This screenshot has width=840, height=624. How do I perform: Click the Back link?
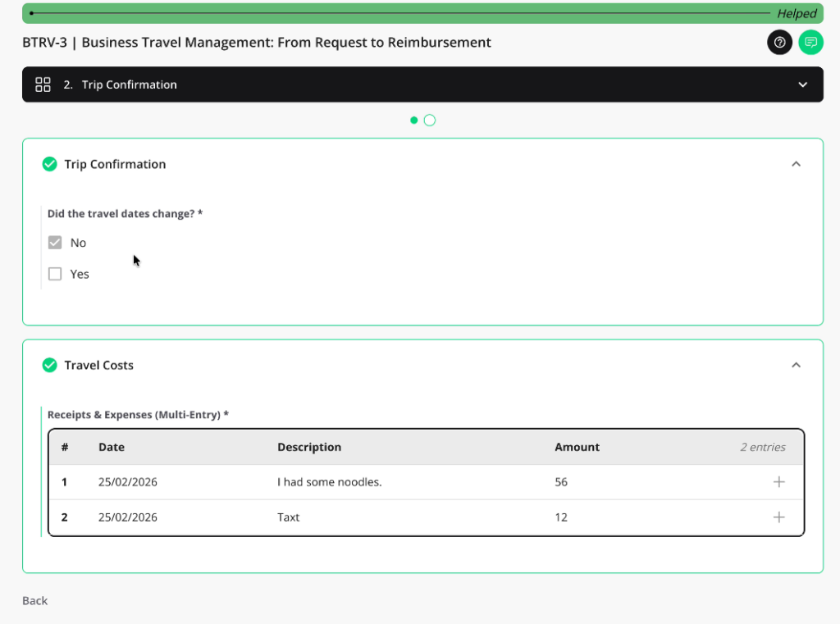(34, 600)
